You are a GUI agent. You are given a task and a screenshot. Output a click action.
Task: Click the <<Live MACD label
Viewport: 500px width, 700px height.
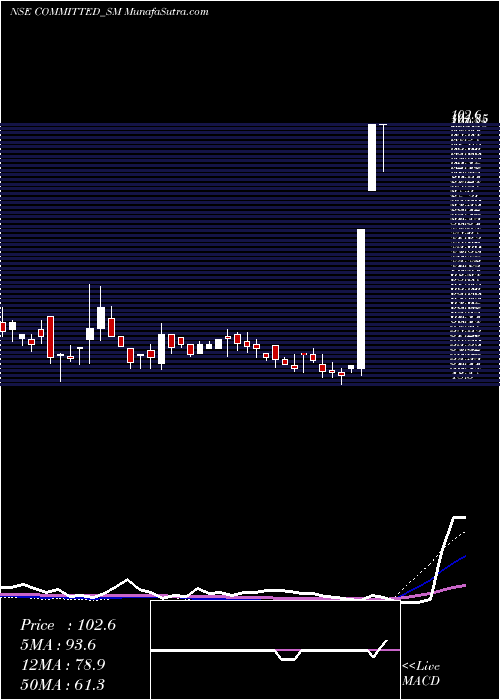(x=421, y=674)
